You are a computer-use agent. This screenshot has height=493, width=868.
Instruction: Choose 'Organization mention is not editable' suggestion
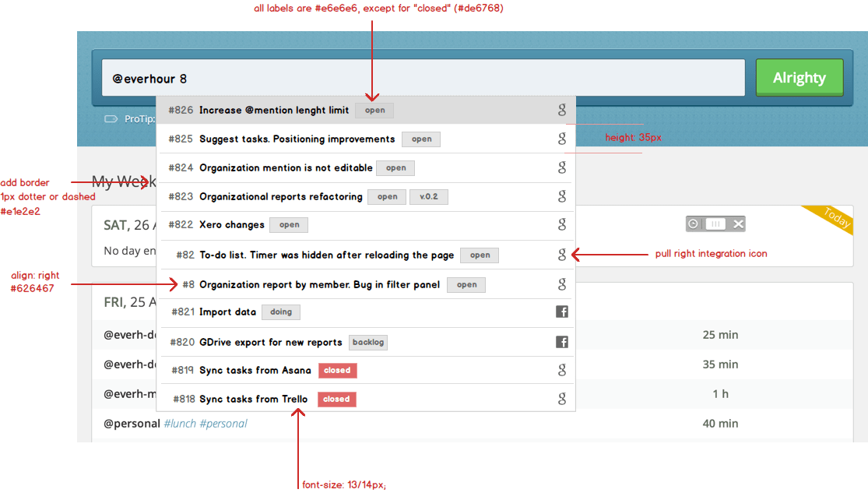pos(286,167)
